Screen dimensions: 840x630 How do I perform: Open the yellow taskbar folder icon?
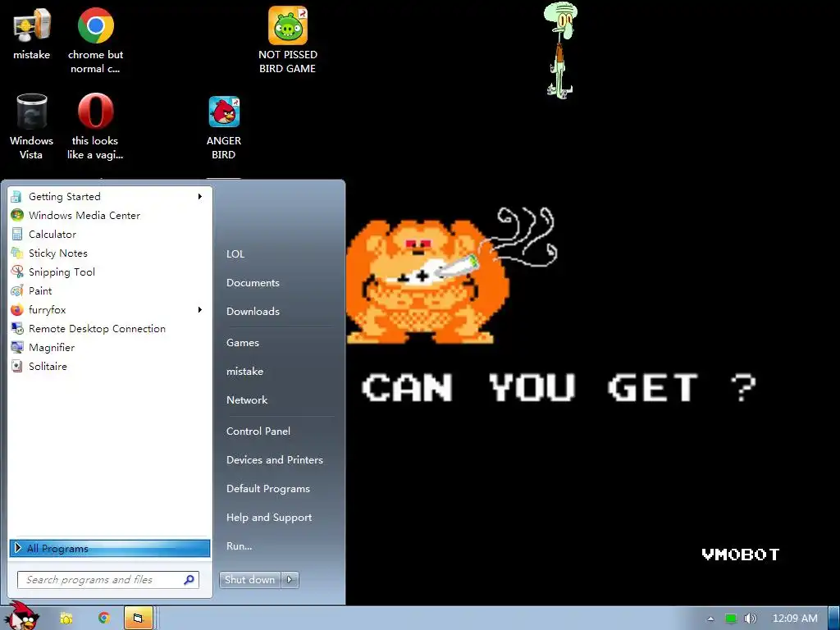66,619
